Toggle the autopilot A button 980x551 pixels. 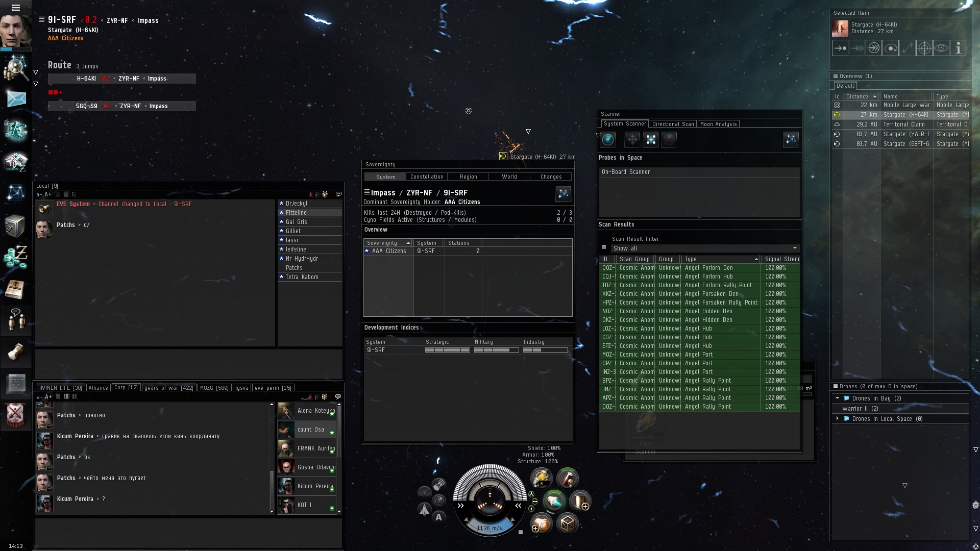tap(438, 517)
